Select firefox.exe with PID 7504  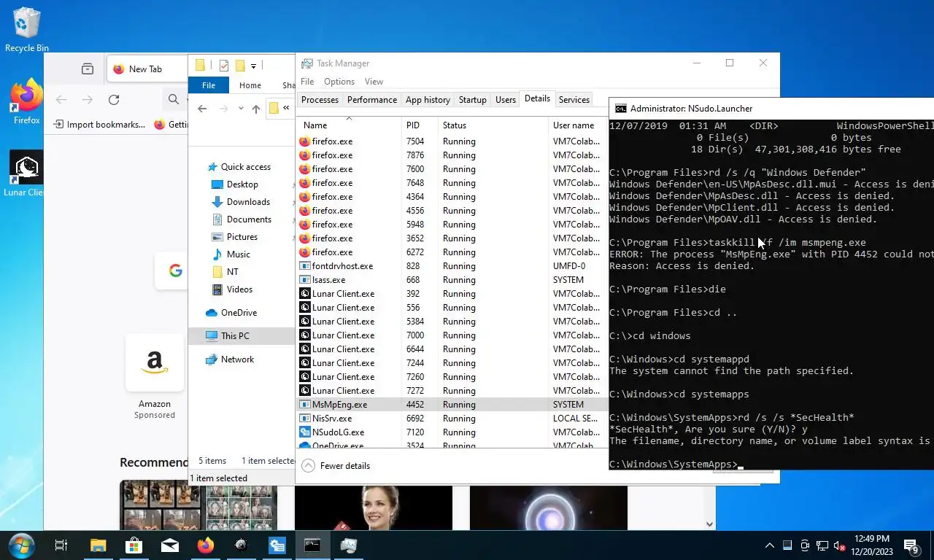click(x=452, y=141)
